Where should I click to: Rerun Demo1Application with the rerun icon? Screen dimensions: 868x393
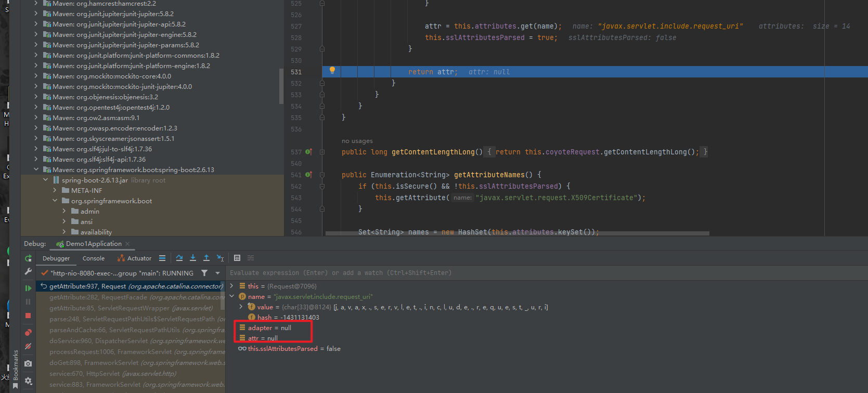[x=28, y=258]
